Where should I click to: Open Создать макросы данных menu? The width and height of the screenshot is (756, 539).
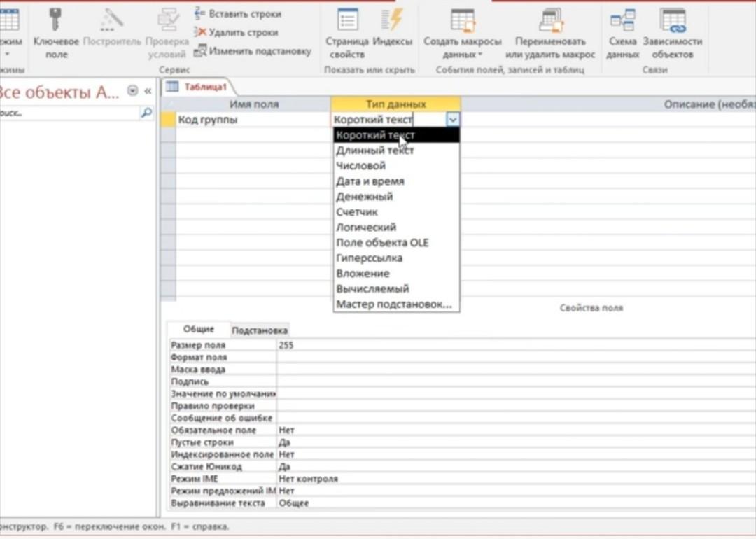point(463,34)
